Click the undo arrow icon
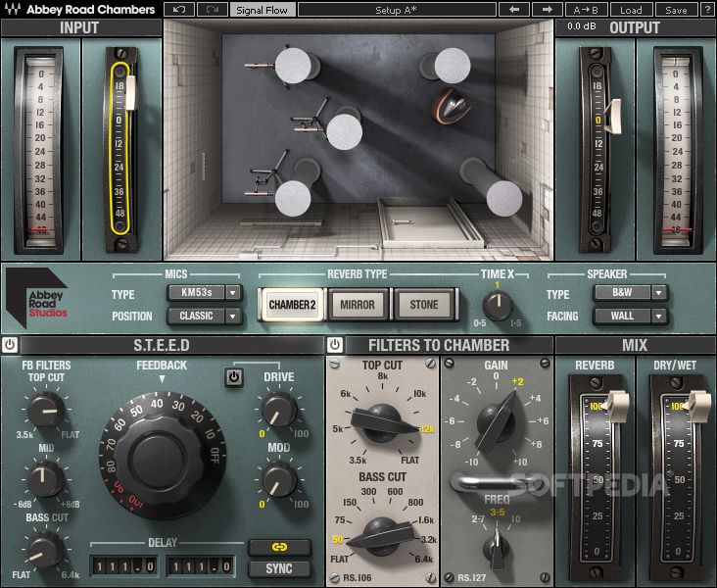This screenshot has height=588, width=717. (x=179, y=10)
